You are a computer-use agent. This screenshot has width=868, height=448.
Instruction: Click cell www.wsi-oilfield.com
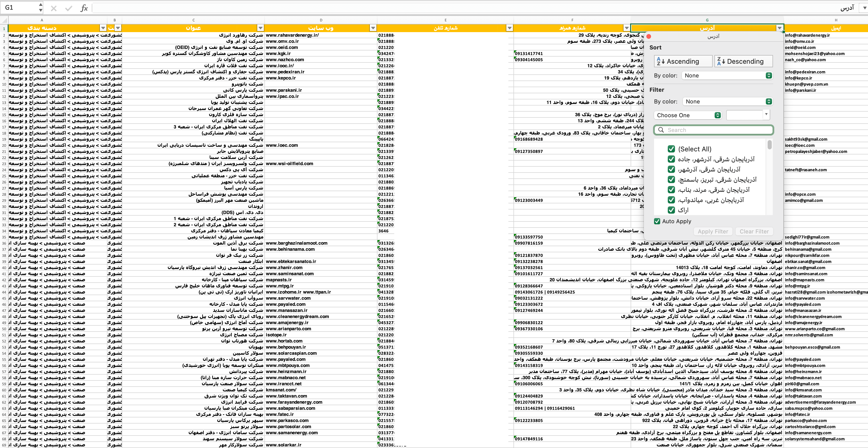pyautogui.click(x=321, y=164)
